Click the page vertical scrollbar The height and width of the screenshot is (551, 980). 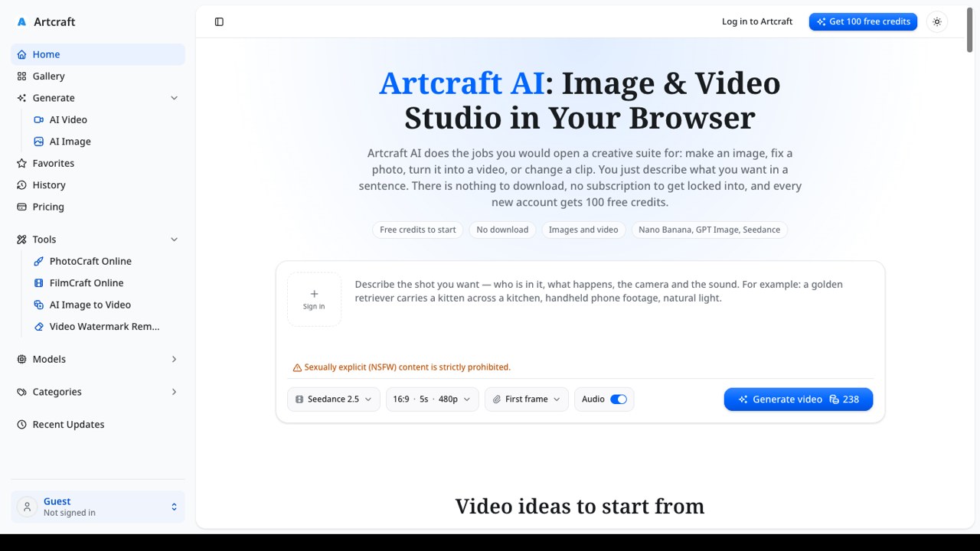tap(970, 31)
